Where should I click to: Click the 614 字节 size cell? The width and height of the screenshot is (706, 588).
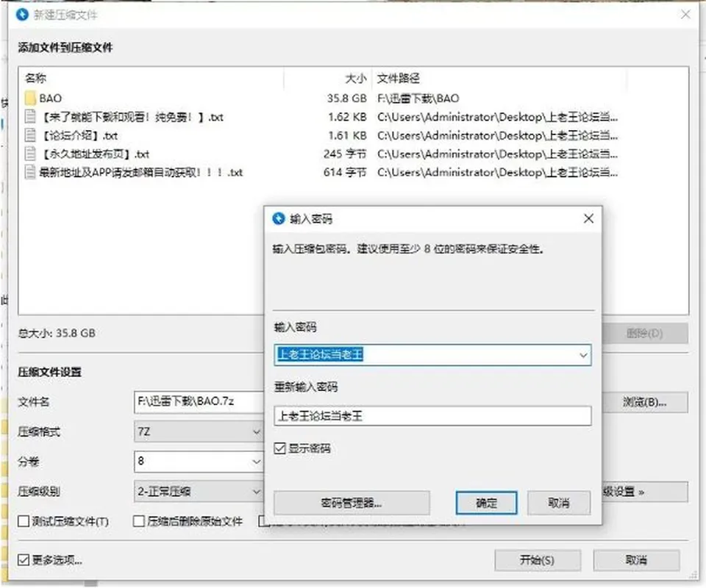pyautogui.click(x=345, y=172)
